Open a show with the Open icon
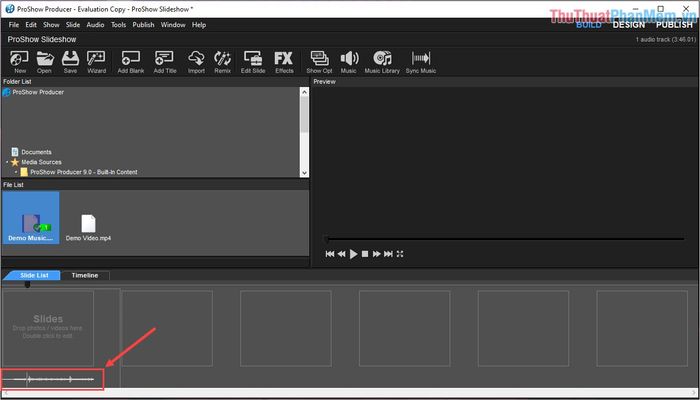The width and height of the screenshot is (700, 400). tap(45, 62)
